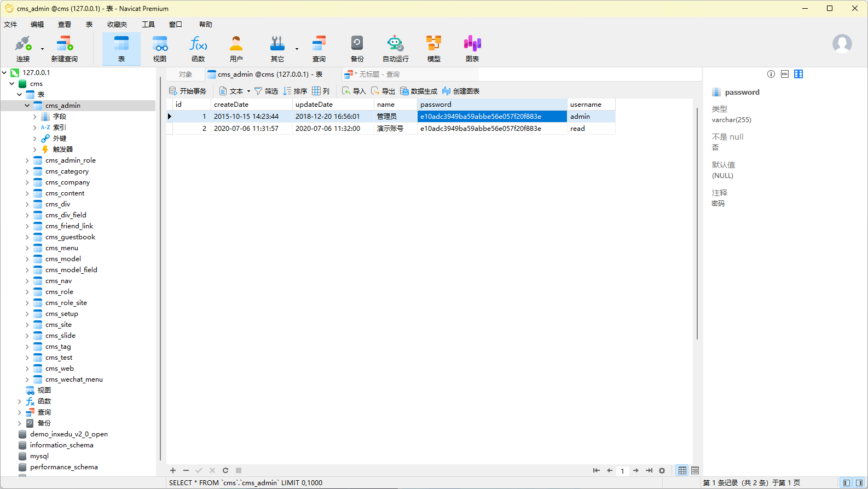Open the User (用户) toolbar icon
Viewport: 868px width, 489px height.
pyautogui.click(x=236, y=49)
